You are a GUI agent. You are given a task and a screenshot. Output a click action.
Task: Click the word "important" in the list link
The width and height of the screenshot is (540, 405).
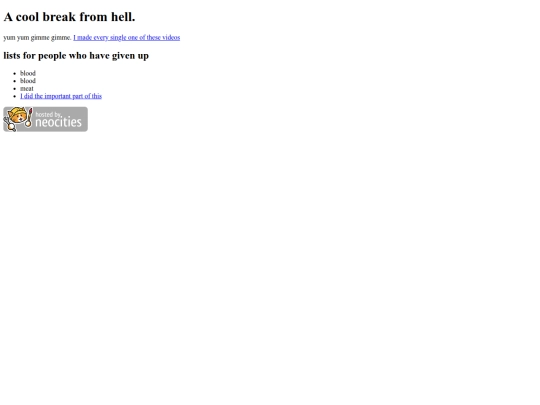(58, 96)
